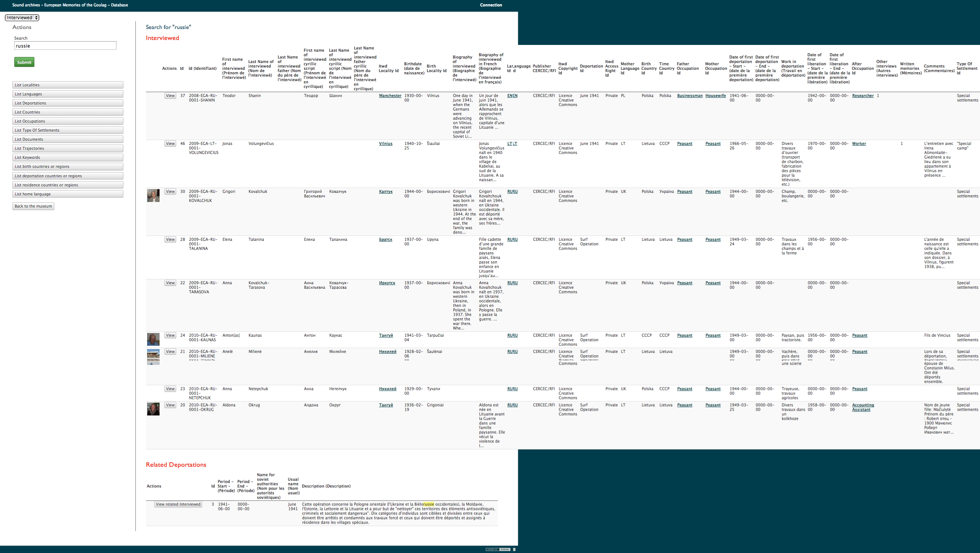This screenshot has width=980, height=553.
Task: Open Калтук locality link
Action: (386, 192)
